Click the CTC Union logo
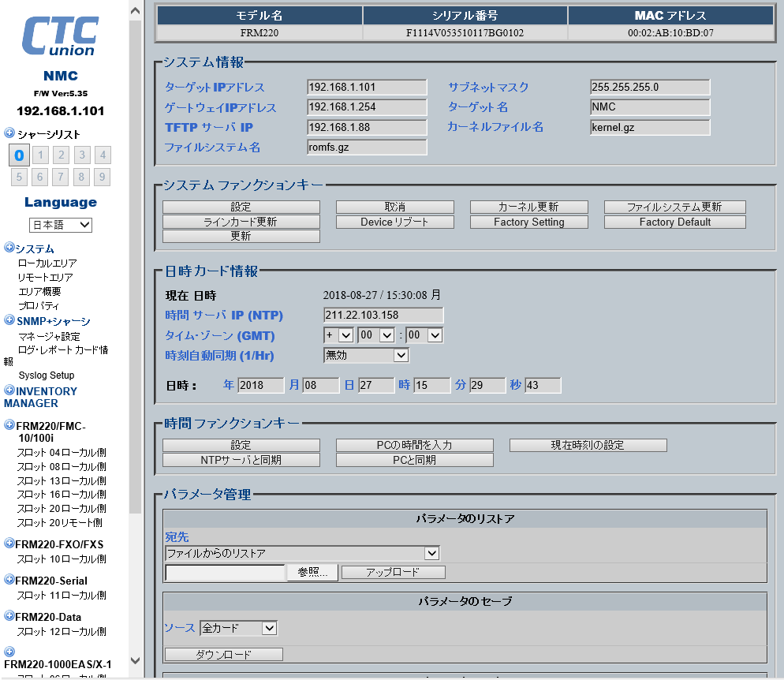Screen dimensions: 784x680 [x=60, y=36]
